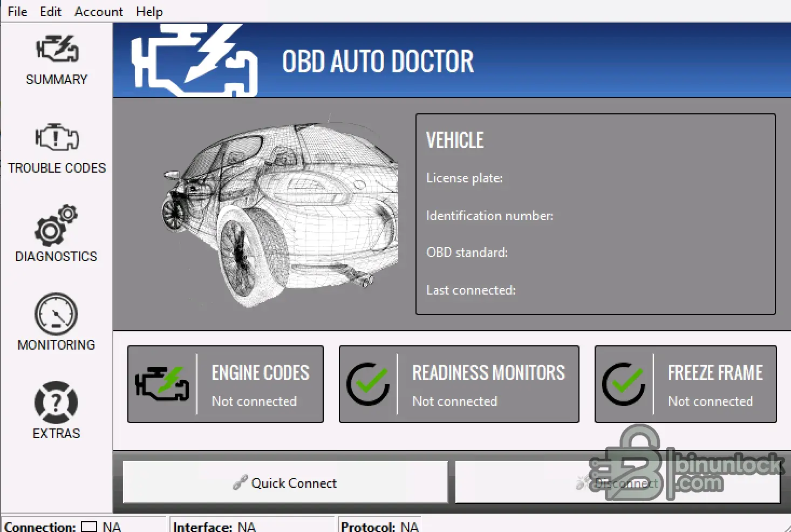This screenshot has height=532, width=791.
Task: Click Not connected under Engine Codes
Action: point(254,401)
